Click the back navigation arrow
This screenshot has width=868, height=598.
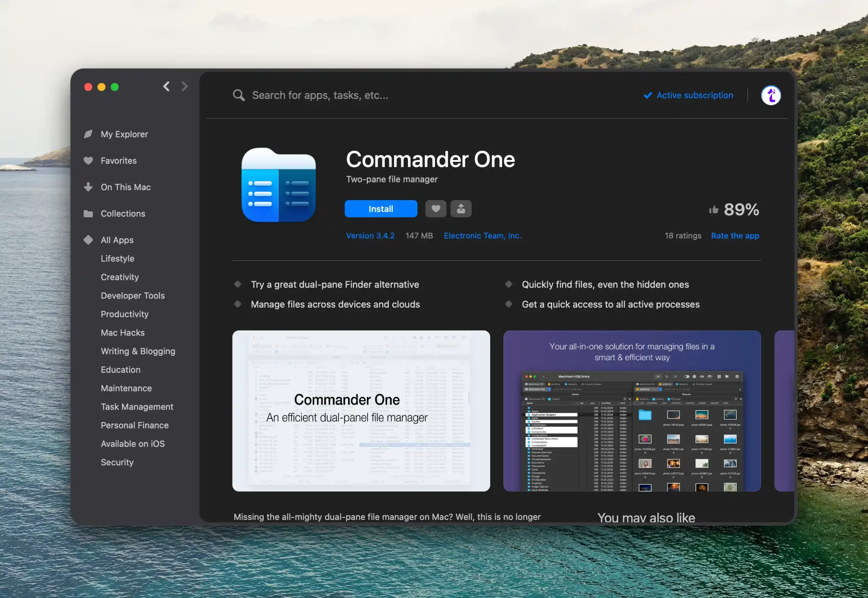pyautogui.click(x=166, y=86)
